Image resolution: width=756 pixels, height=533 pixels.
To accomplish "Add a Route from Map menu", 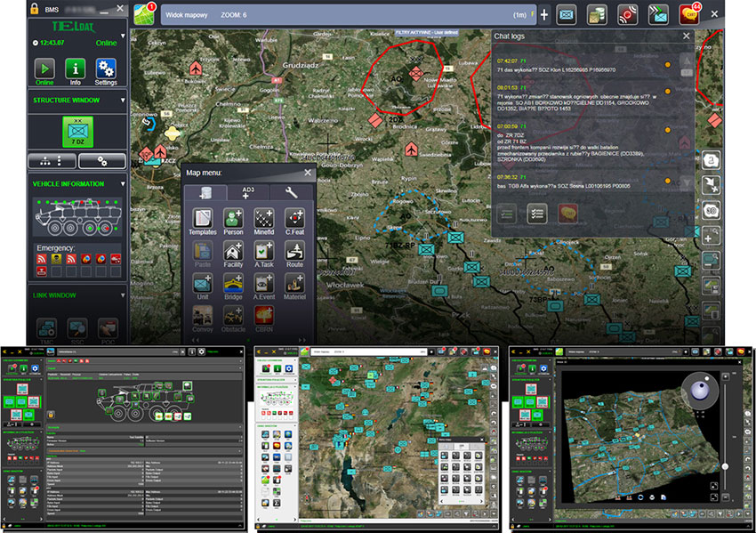I will click(x=294, y=254).
